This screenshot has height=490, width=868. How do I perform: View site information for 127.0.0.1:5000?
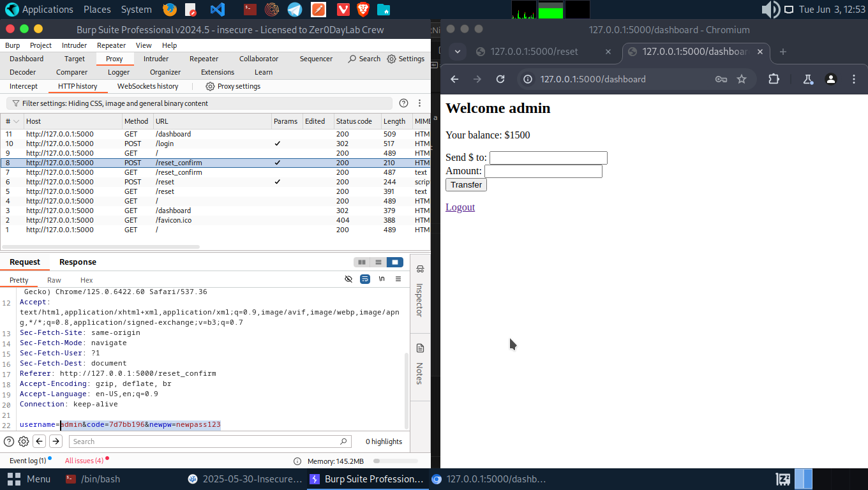pyautogui.click(x=528, y=79)
